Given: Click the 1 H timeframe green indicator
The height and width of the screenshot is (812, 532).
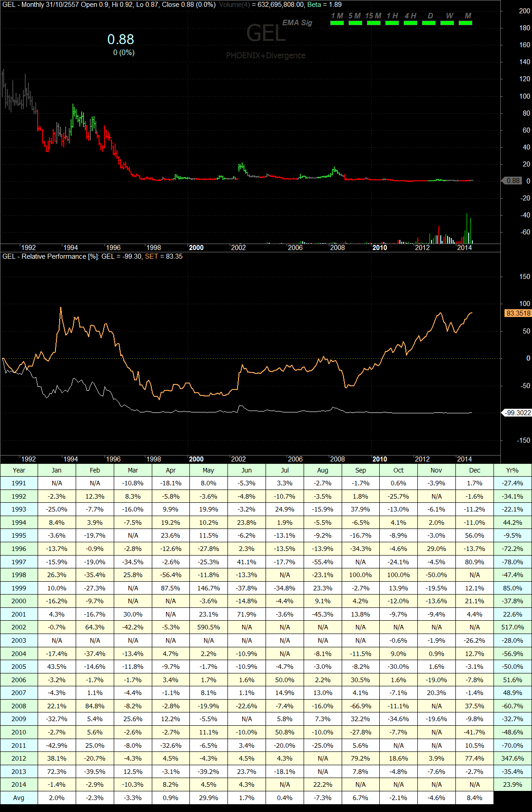Looking at the screenshot, I should [392, 22].
